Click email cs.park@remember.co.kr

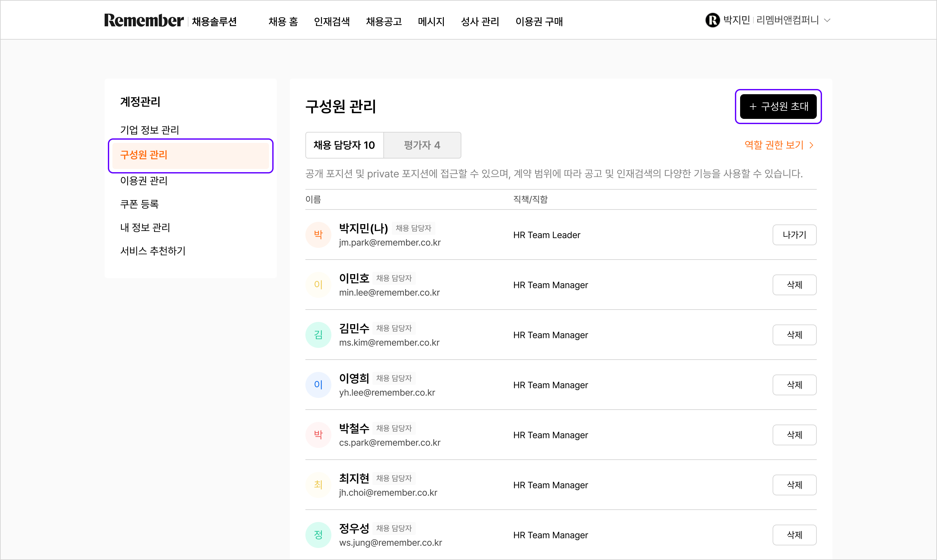click(x=390, y=443)
